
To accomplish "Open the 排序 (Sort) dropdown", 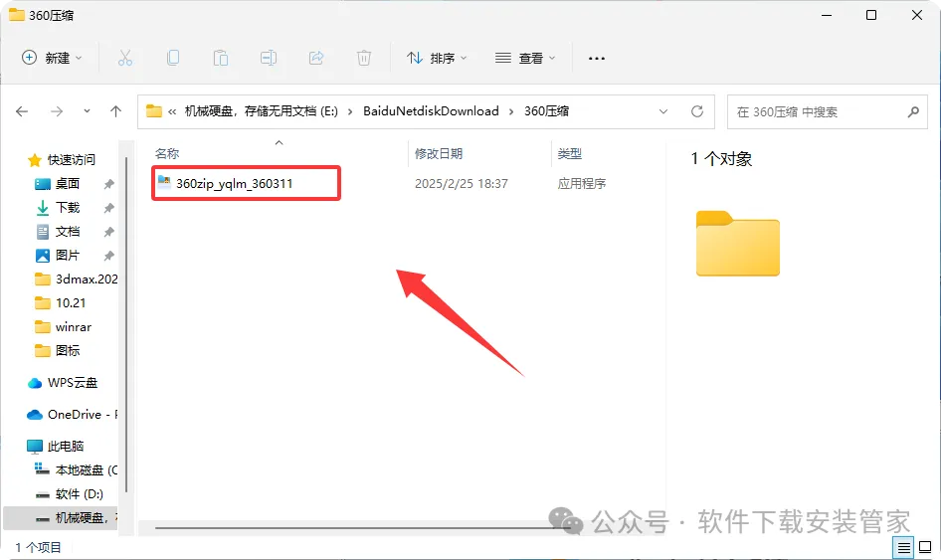I will tap(437, 58).
